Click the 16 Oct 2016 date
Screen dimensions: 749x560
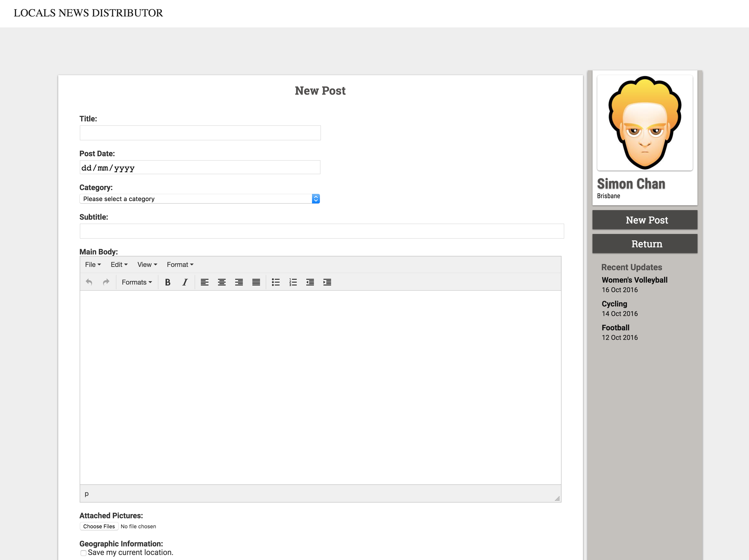620,290
